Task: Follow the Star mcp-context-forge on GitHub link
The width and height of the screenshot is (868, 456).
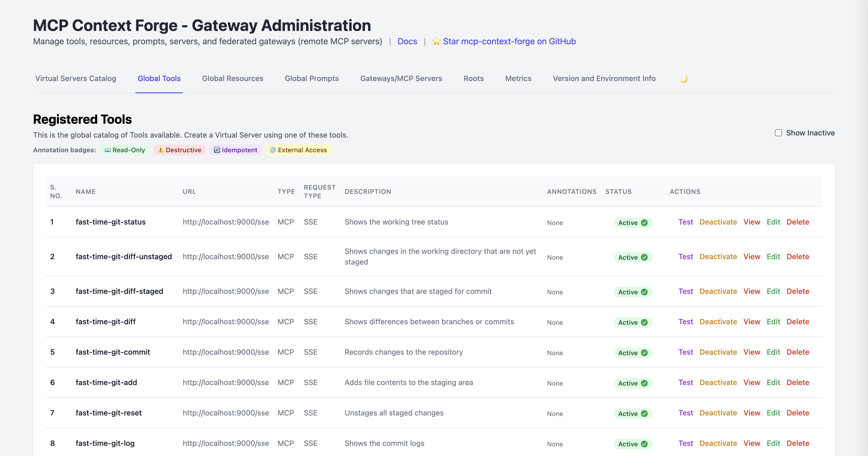Action: pyautogui.click(x=504, y=41)
